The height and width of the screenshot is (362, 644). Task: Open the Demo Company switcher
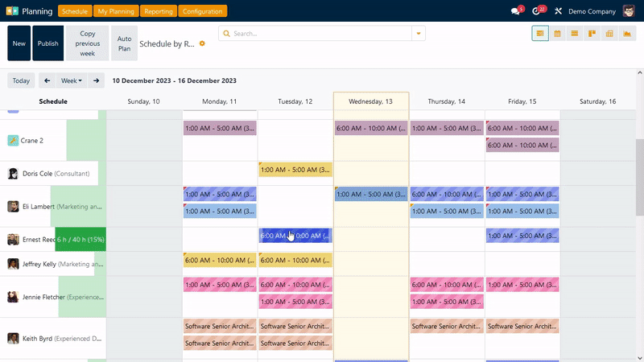pyautogui.click(x=593, y=11)
